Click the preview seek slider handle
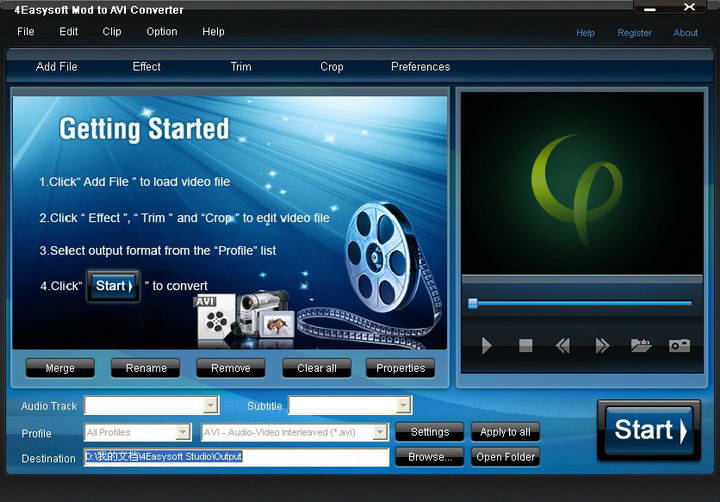This screenshot has height=502, width=720. 473,303
